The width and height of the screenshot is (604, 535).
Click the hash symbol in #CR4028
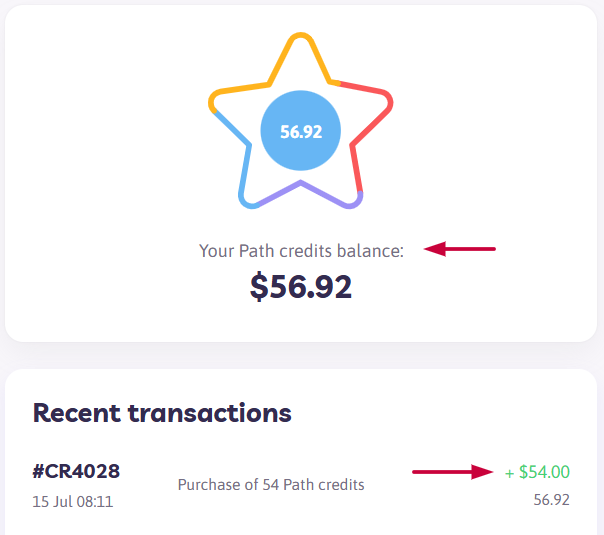(39, 471)
